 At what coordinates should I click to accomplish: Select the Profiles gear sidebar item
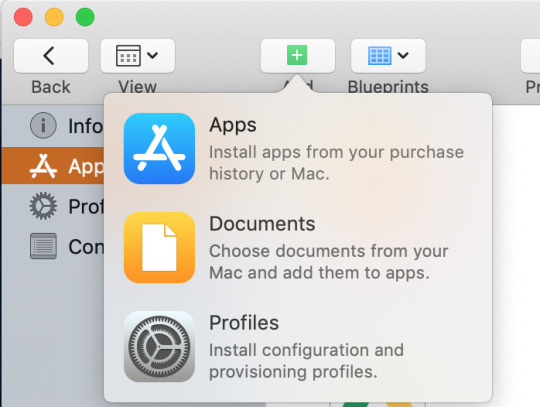click(x=53, y=206)
